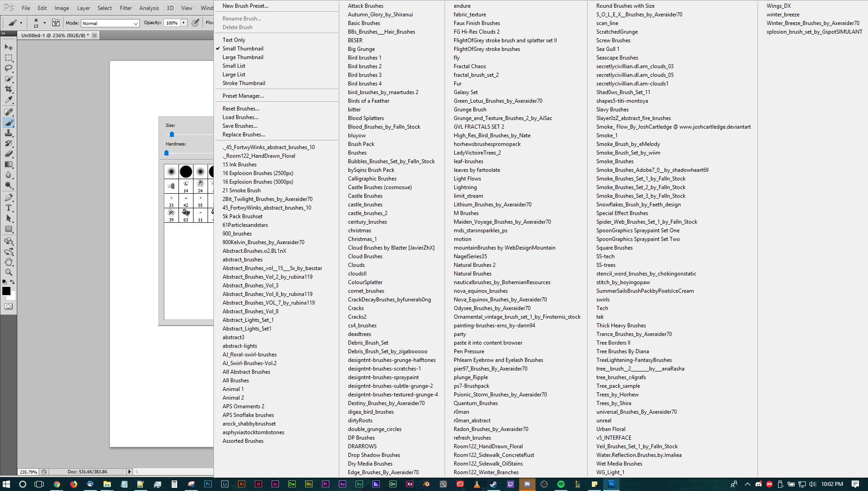Image resolution: width=868 pixels, height=491 pixels.
Task: Select the 3D Rotate tool
Action: click(9, 241)
